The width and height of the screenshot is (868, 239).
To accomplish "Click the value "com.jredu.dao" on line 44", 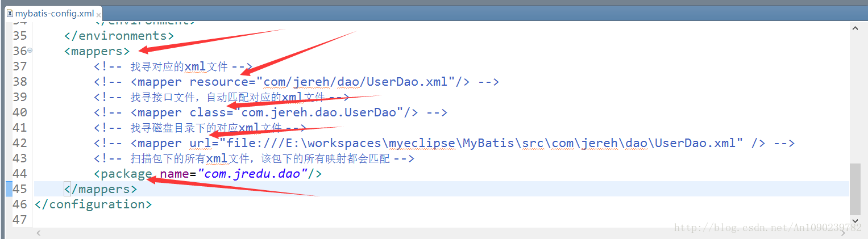I will pos(252,174).
